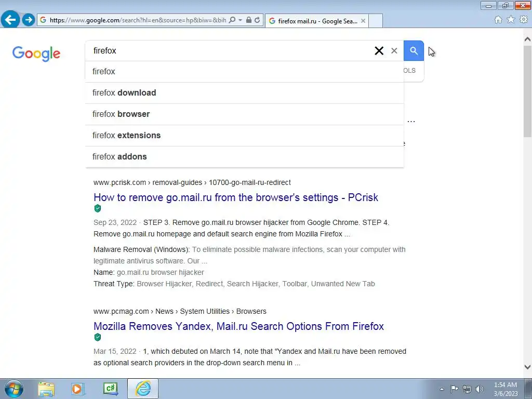Screen dimensions: 532x399
Task: Click the Internet Explorer taskbar icon
Action: [x=143, y=389]
